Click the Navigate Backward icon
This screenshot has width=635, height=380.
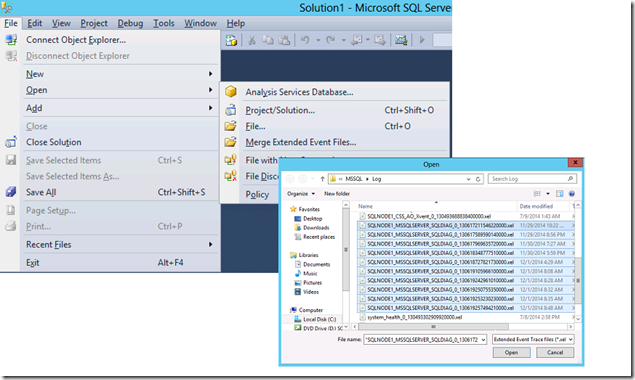point(356,40)
